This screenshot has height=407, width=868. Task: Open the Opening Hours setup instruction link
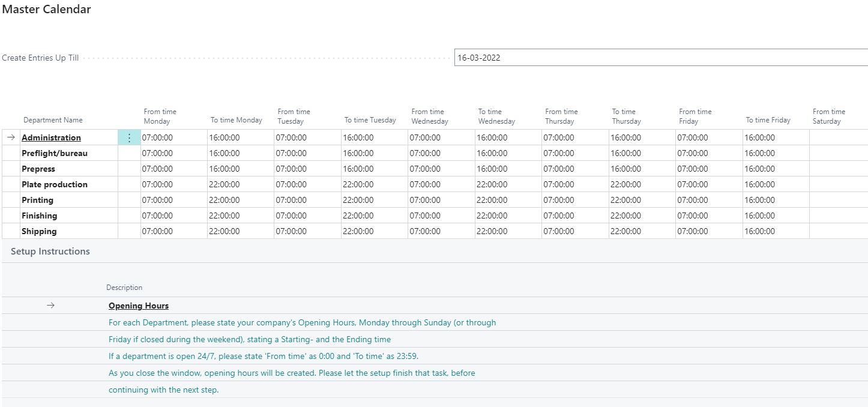click(138, 306)
